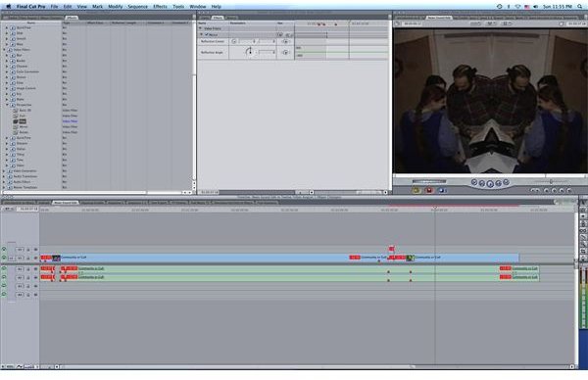Open the Effects menu
The width and height of the screenshot is (588, 380).
(x=160, y=7)
